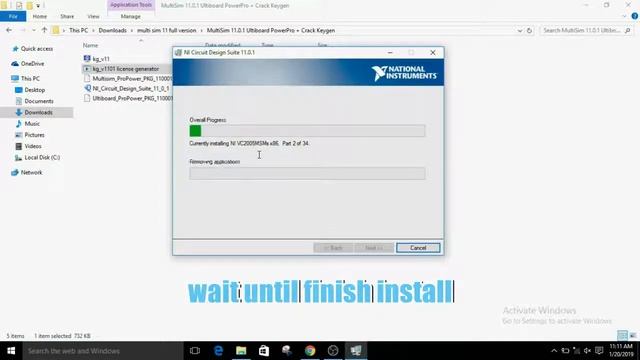This screenshot has width=640, height=360.
Task: Open the View ribbon tab
Action: (93, 16)
